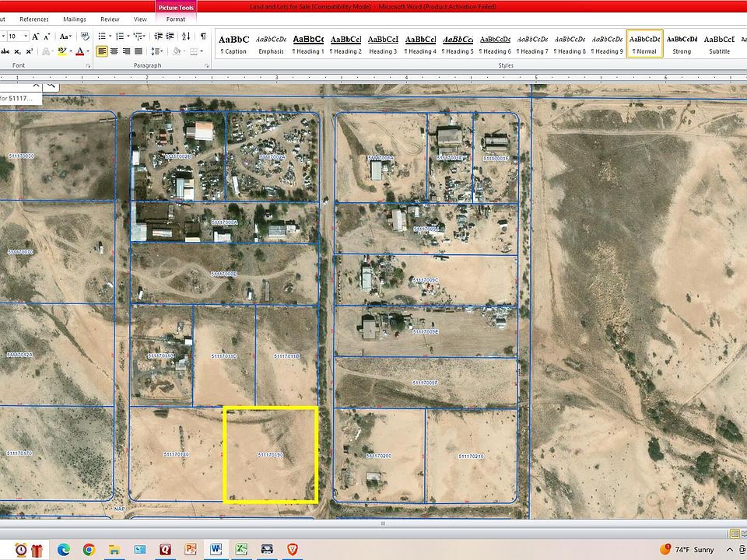Image resolution: width=747 pixels, height=560 pixels.
Task: Toggle Align Text Left button
Action: (x=102, y=51)
